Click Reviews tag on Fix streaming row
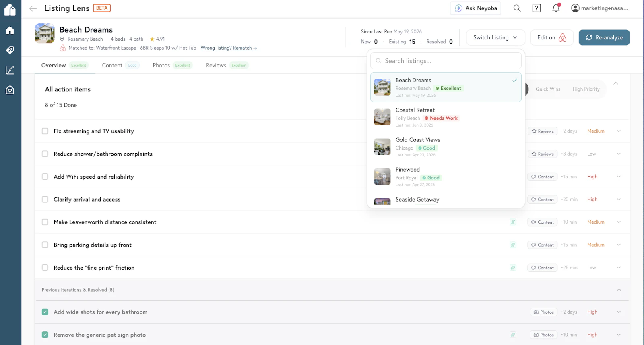Screen dimensions: 644x345 coord(543,131)
